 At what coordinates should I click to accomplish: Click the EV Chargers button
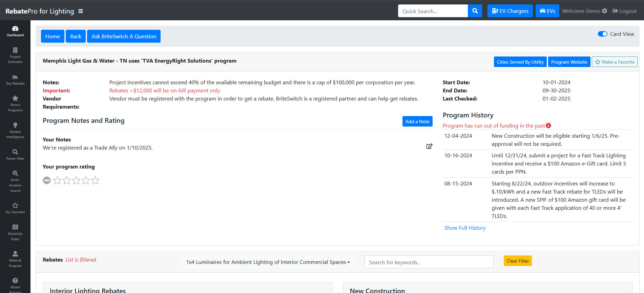510,11
